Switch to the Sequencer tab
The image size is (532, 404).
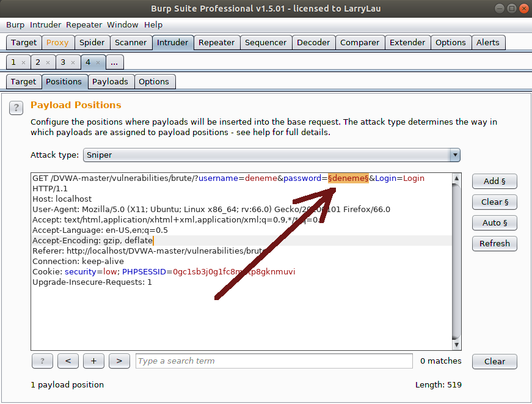[x=266, y=42]
